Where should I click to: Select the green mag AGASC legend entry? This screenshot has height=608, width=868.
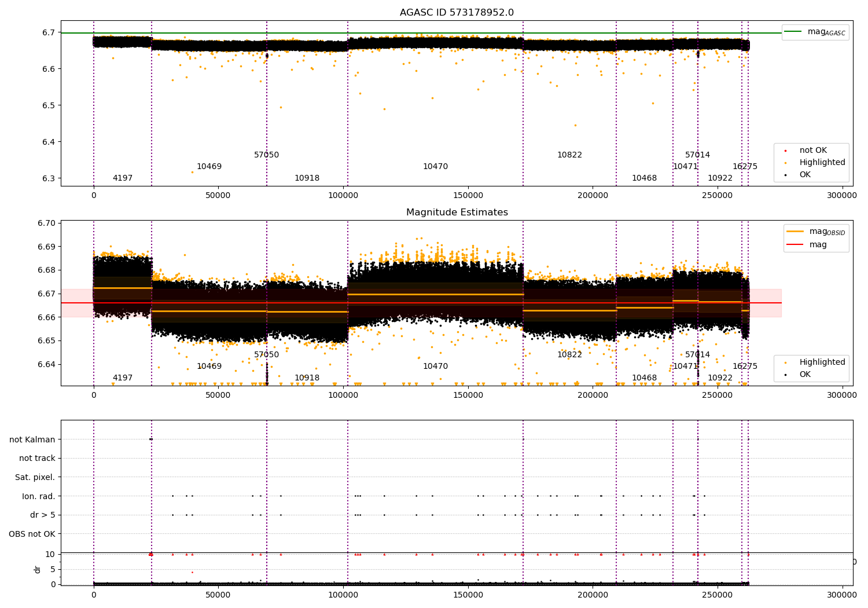tap(815, 32)
